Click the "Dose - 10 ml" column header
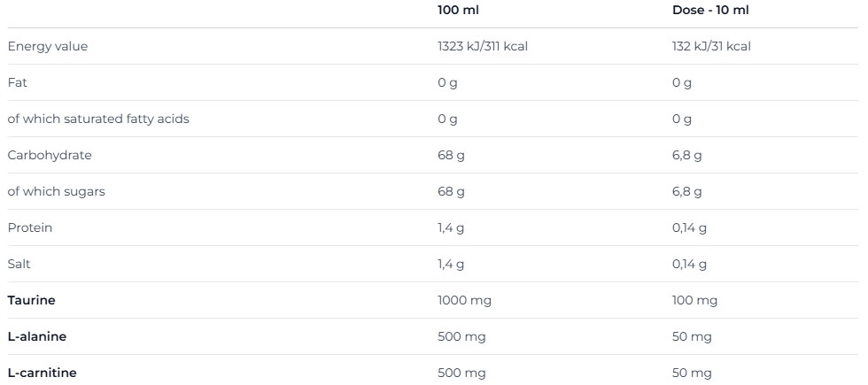The width and height of the screenshot is (868, 385). point(711,10)
